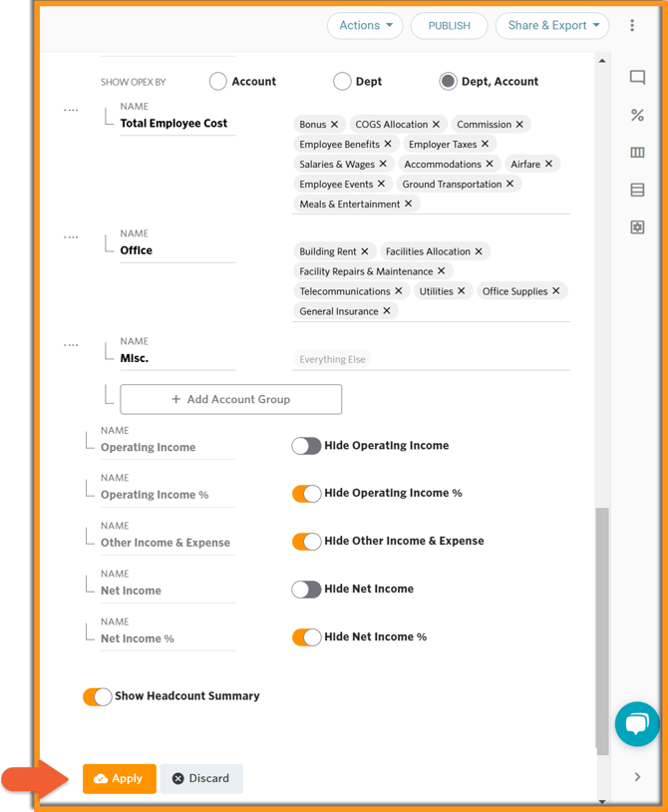The image size is (668, 812).
Task: Open the settings gear icon in sidebar
Action: [637, 227]
